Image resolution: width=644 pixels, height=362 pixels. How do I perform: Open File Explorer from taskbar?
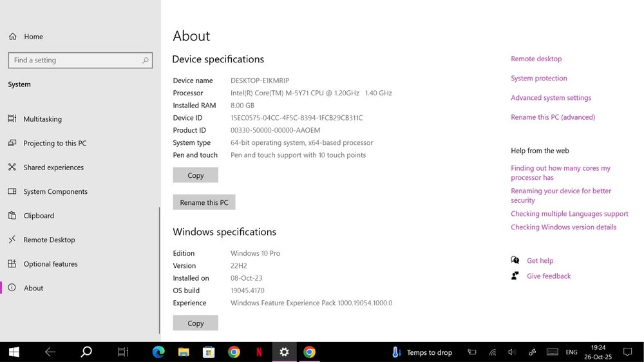point(184,352)
